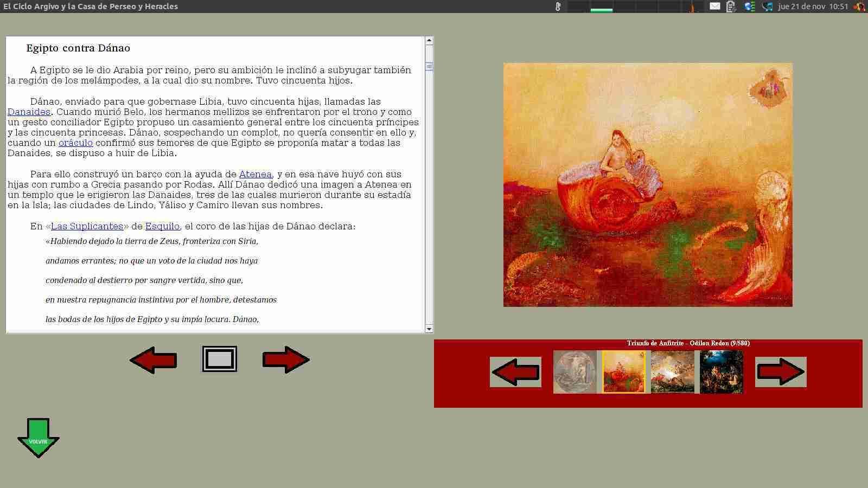Click scrollbar down arrow in text panel

[429, 329]
